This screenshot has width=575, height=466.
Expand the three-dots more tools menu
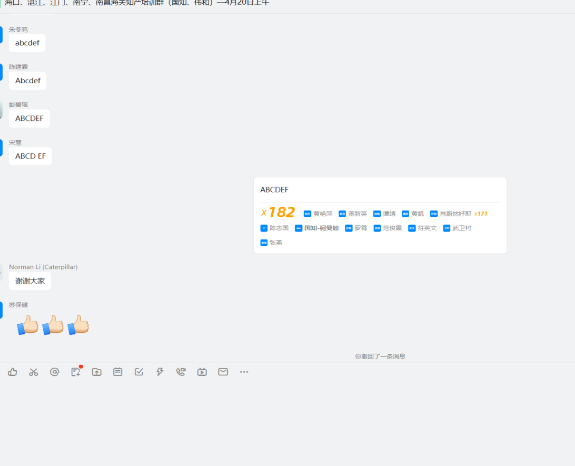[x=244, y=372]
